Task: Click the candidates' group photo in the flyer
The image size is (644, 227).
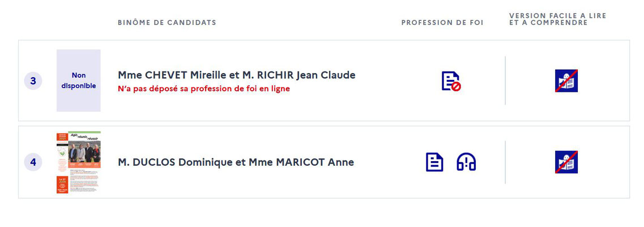Action: [84, 152]
